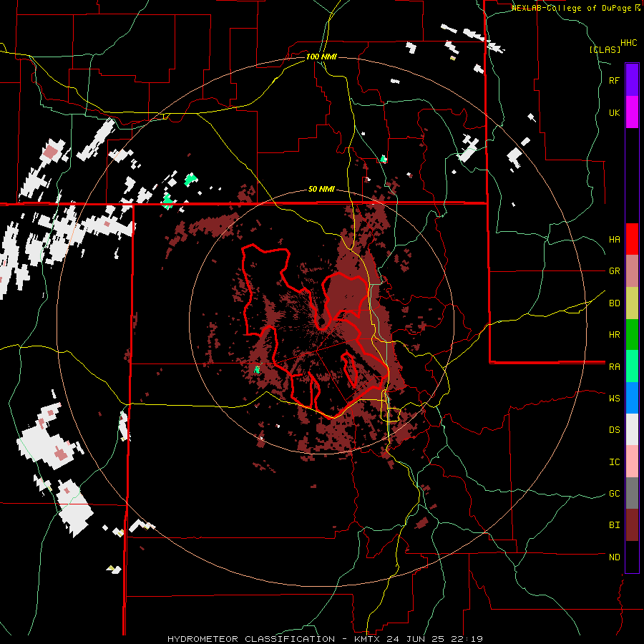Click the RA legend label
Viewport: 644px width, 644px height.
tap(614, 367)
